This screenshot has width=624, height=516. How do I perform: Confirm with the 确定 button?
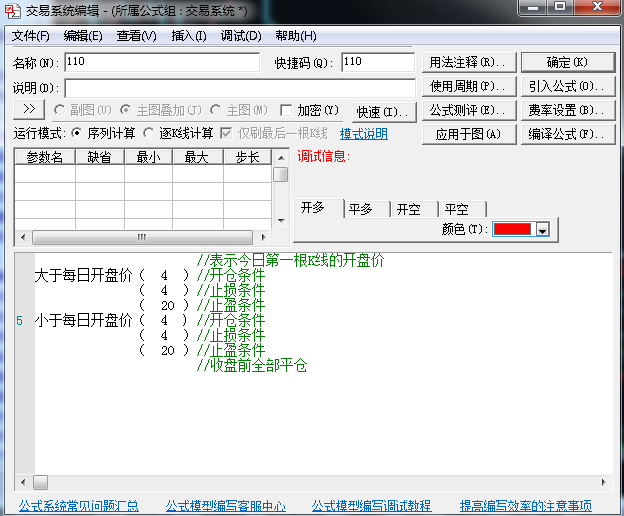(567, 62)
